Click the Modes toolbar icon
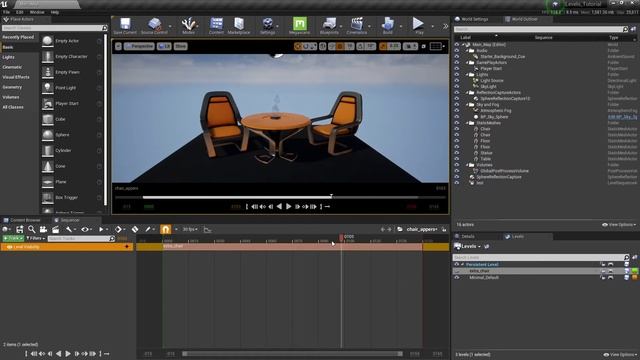This screenshot has height=360, width=640. pos(189,24)
